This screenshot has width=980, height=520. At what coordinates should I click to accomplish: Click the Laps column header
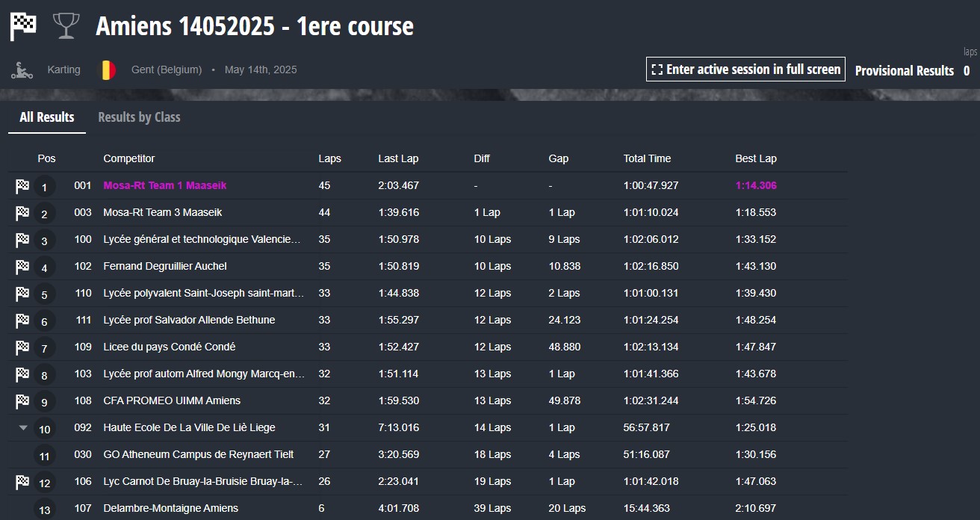coord(329,158)
